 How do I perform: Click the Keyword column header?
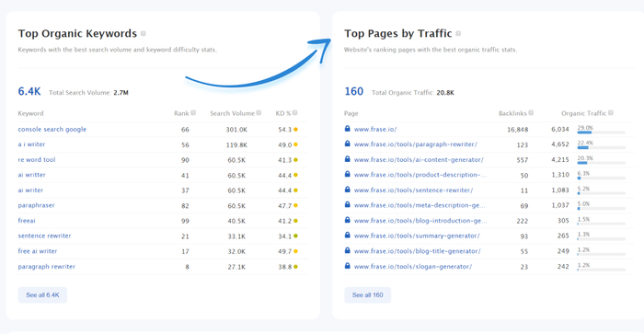(x=30, y=113)
